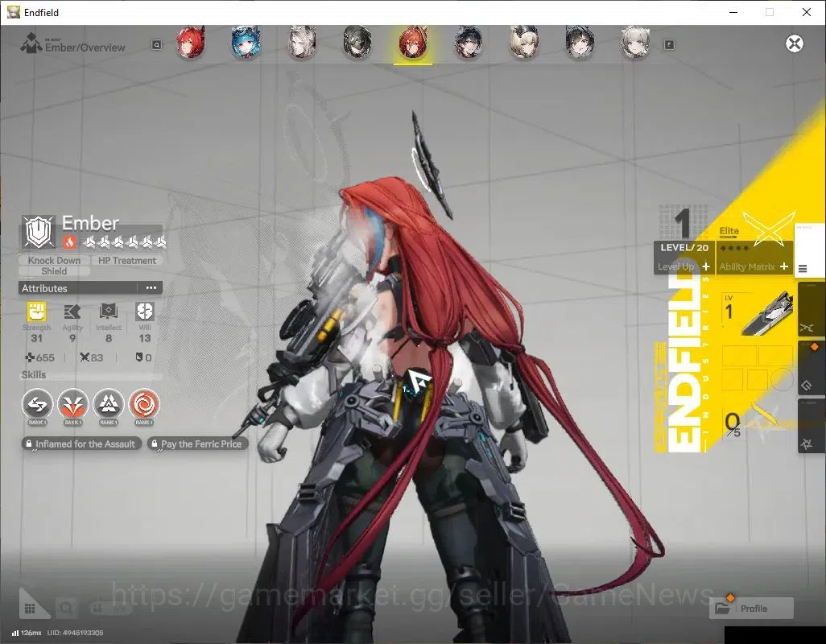Viewport: 826px width, 644px height.
Task: Open locked talent Pay the Ferric Price
Action: (197, 444)
